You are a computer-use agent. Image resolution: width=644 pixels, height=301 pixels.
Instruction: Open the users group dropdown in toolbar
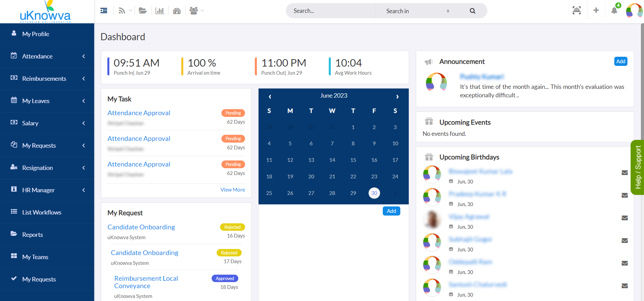pyautogui.click(x=196, y=11)
